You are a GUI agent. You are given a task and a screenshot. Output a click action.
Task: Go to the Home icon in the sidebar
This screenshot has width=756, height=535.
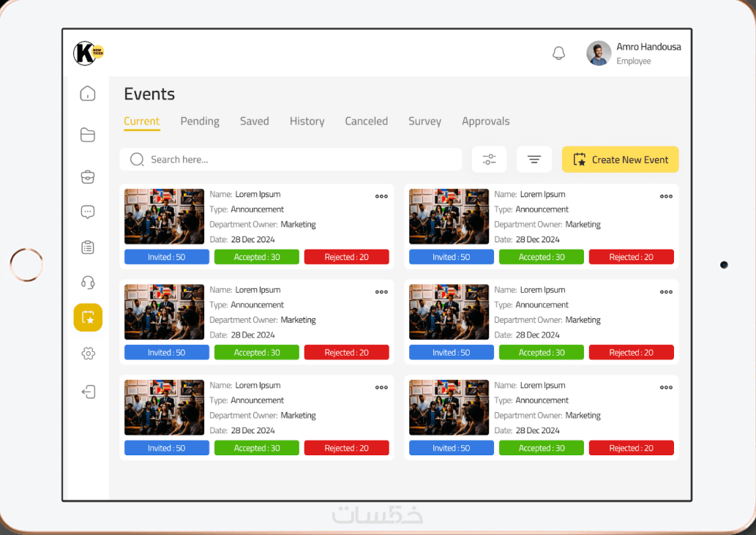tap(88, 93)
